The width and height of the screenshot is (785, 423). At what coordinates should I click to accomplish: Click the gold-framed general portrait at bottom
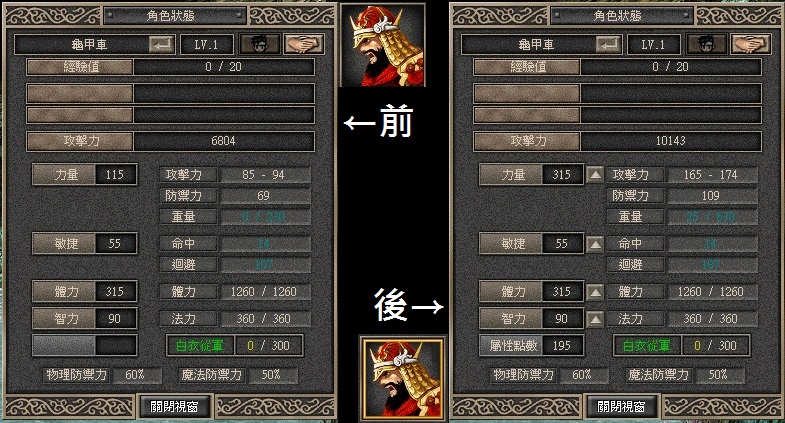tap(403, 378)
